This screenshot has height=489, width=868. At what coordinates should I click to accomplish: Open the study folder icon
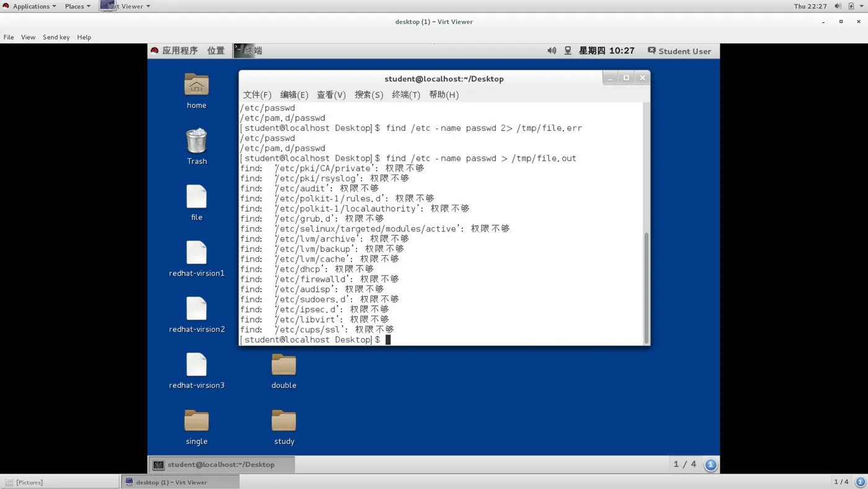point(284,421)
